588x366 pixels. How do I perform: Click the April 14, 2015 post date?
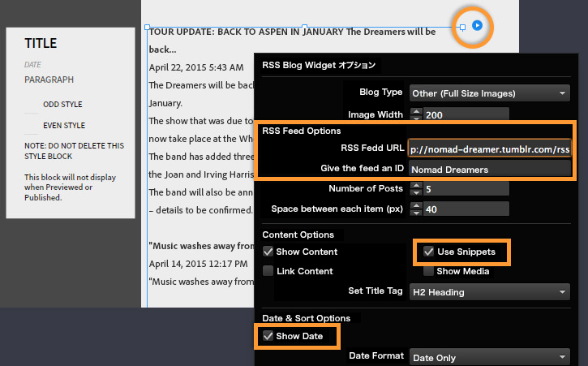[198, 264]
